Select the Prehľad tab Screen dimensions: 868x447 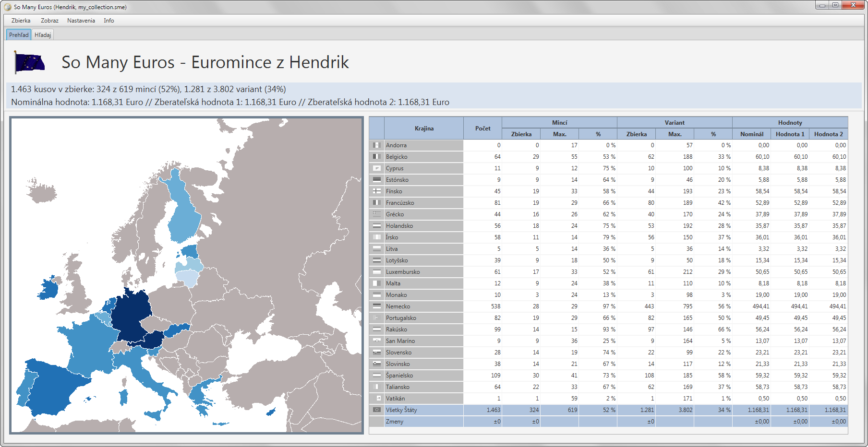tap(19, 35)
